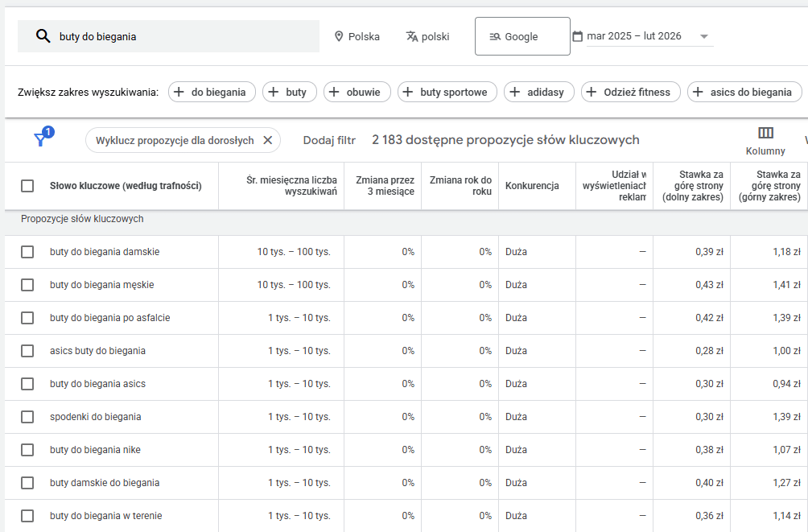Click keyword 'spodenki do biegania'
This screenshot has height=532, width=808.
(x=95, y=417)
